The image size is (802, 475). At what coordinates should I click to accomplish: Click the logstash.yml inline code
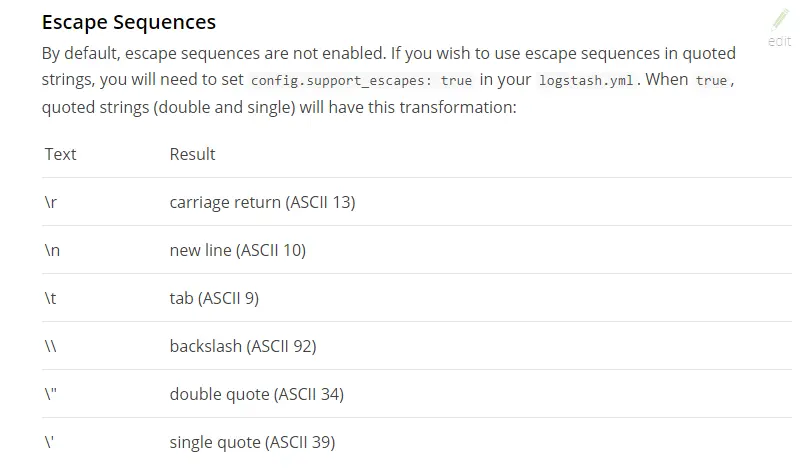586,81
